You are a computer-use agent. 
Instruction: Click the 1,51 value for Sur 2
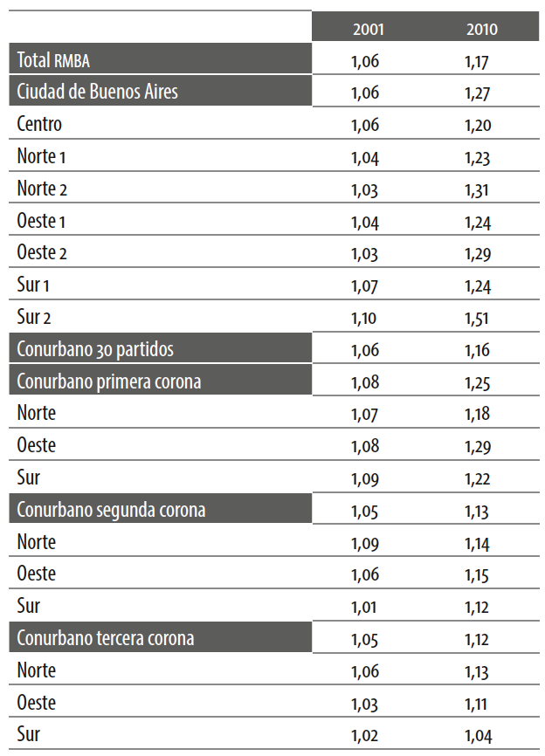click(478, 318)
